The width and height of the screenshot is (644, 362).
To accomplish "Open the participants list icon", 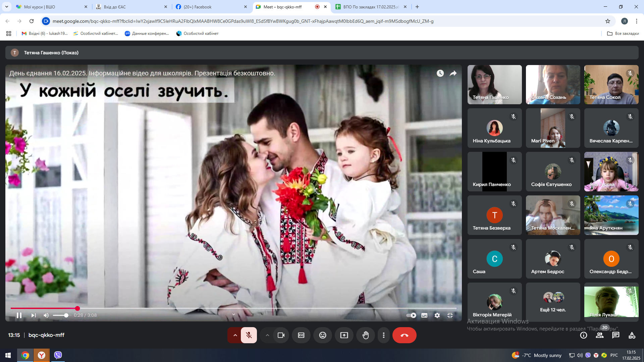I will click(x=600, y=335).
